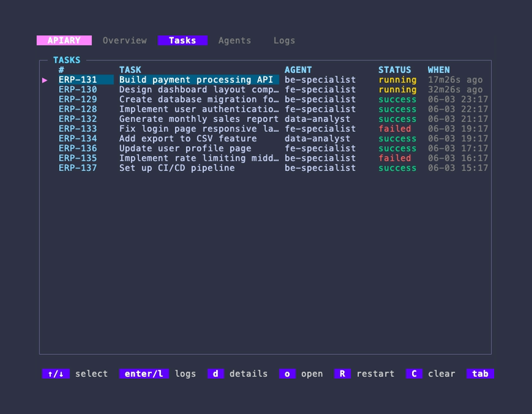Click 'Implement rate limiting midd…' task name
This screenshot has width=532, height=414.
199,158
